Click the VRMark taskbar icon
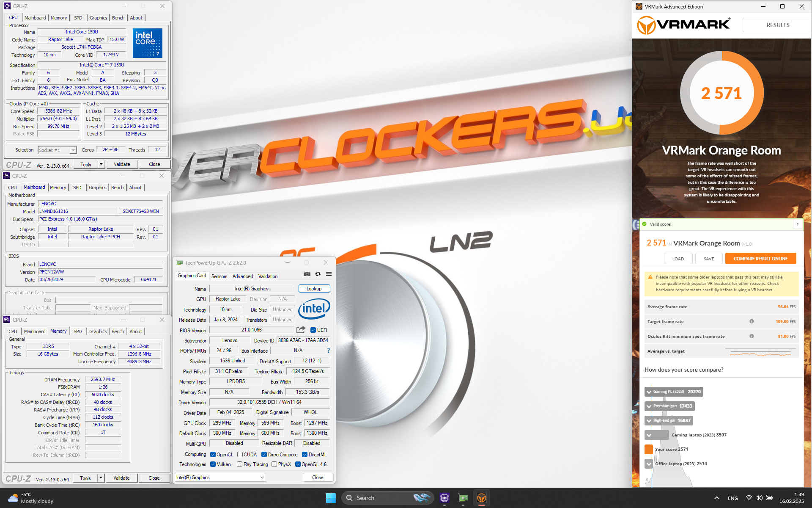The width and height of the screenshot is (812, 508). [482, 498]
